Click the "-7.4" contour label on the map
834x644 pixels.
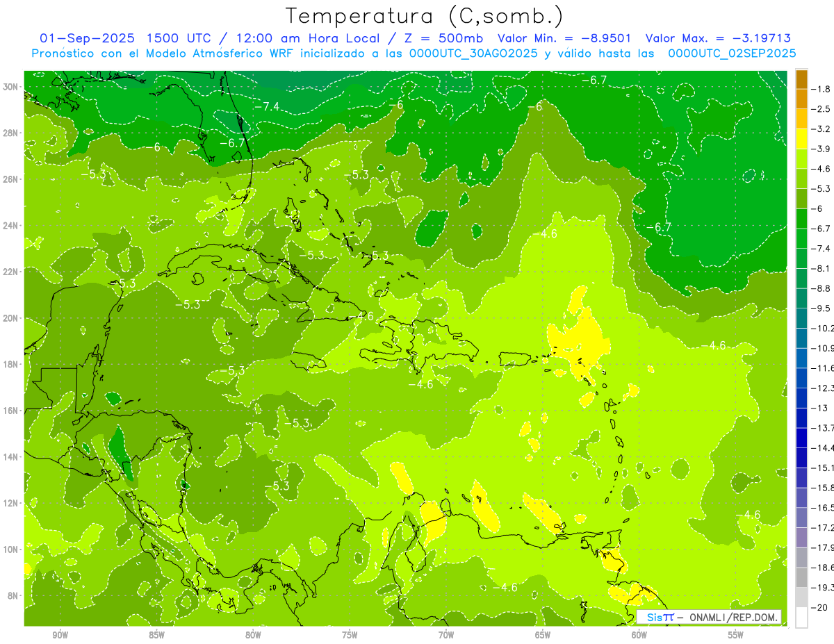coord(266,106)
